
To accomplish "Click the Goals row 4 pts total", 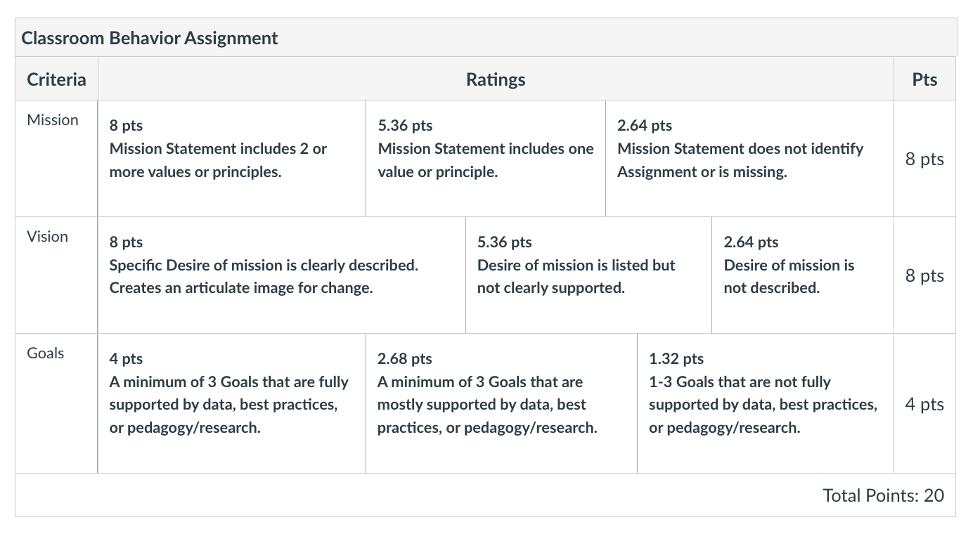I will pyautogui.click(x=924, y=405).
